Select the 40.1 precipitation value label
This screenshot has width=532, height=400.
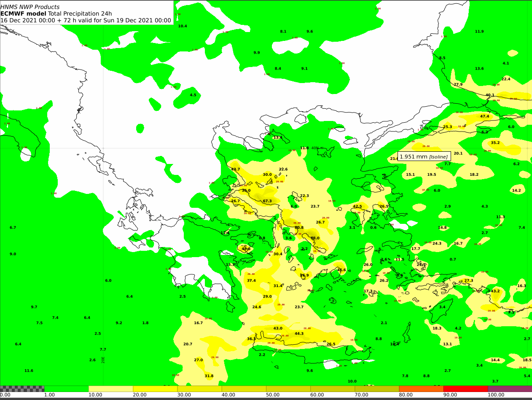click(490, 95)
